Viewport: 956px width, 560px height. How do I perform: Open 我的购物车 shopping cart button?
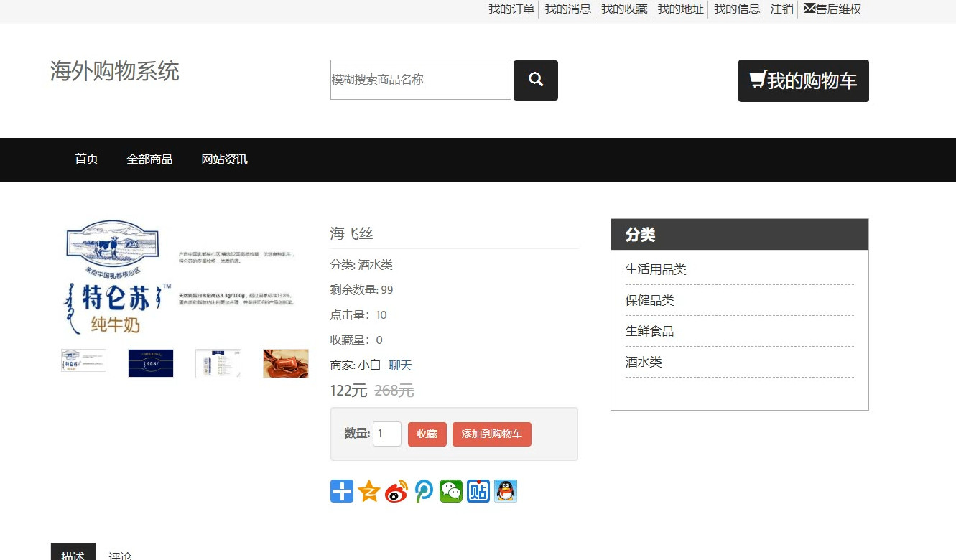[804, 80]
